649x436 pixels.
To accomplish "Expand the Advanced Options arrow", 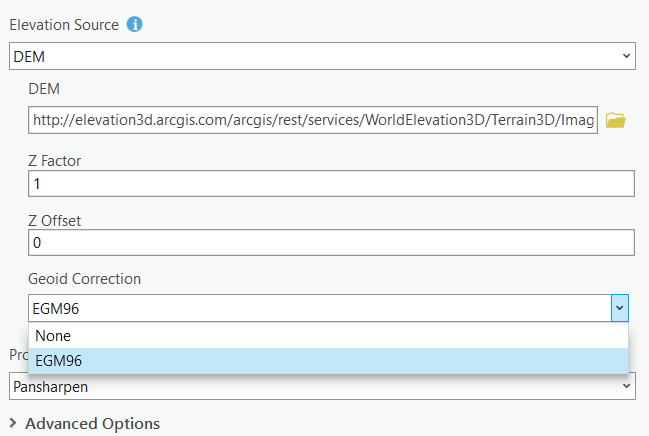I will point(13,424).
